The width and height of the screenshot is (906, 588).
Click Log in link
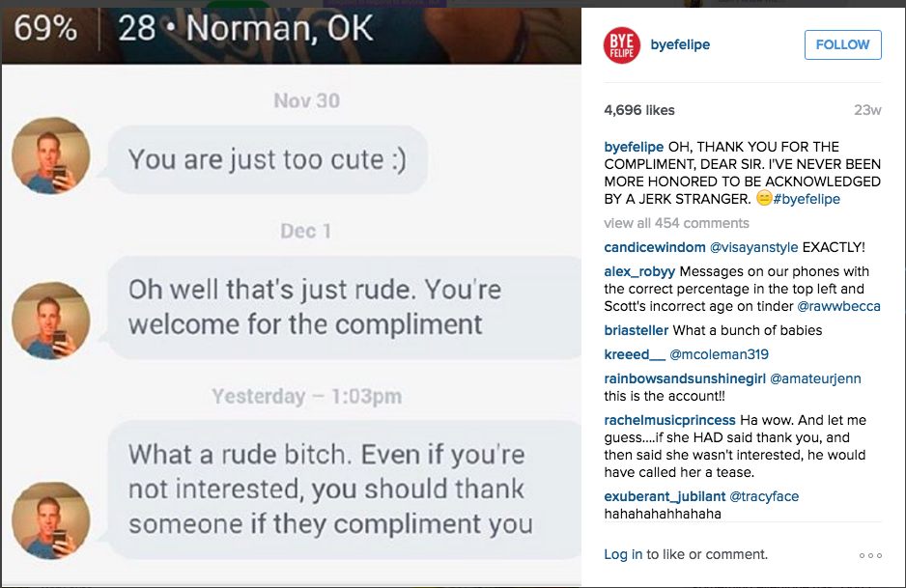[623, 554]
